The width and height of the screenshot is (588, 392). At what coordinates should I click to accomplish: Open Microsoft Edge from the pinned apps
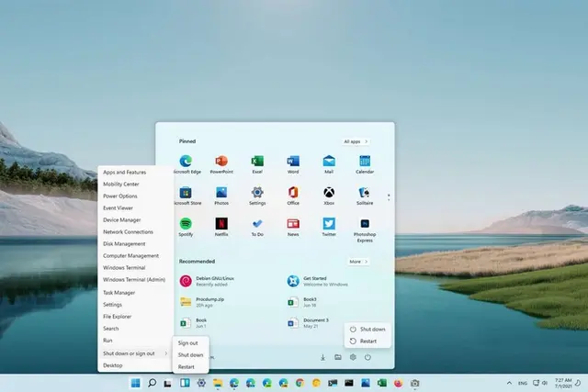[x=186, y=164]
